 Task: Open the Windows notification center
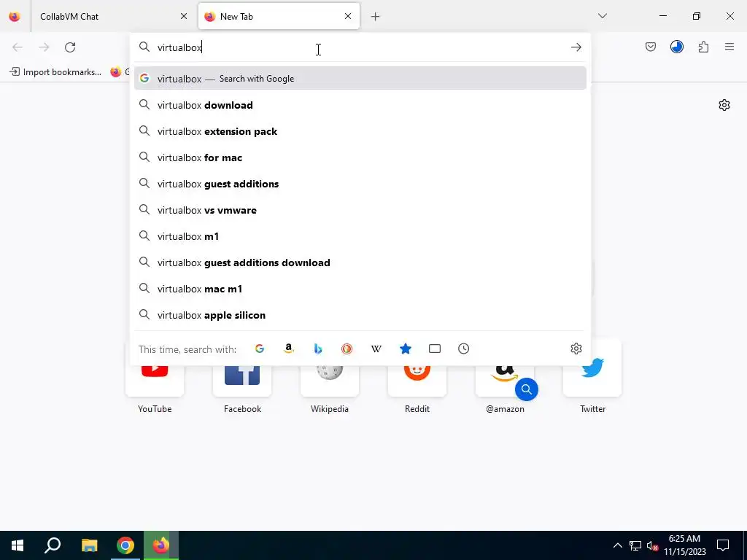723,545
